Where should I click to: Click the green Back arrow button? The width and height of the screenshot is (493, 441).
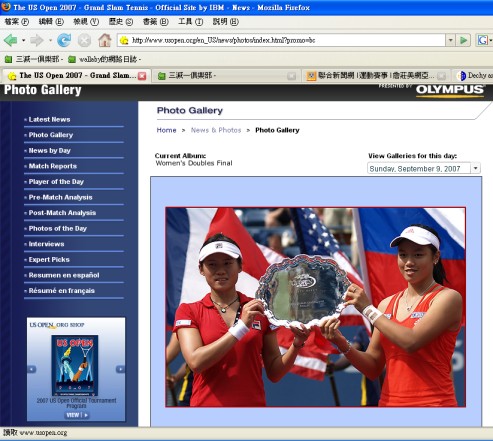tap(10, 40)
